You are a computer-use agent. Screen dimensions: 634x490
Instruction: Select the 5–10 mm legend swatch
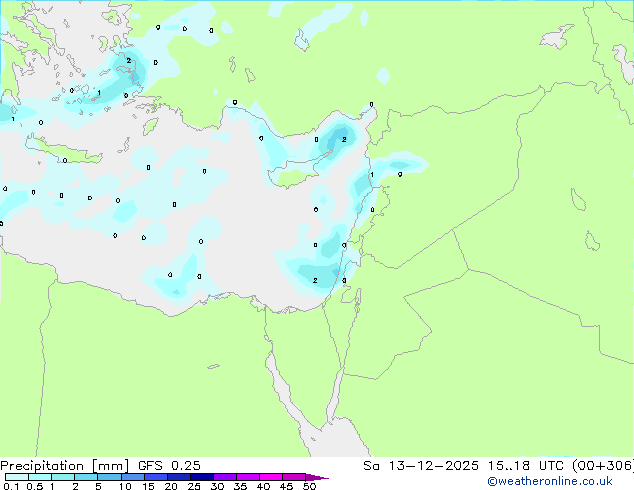pos(109,477)
